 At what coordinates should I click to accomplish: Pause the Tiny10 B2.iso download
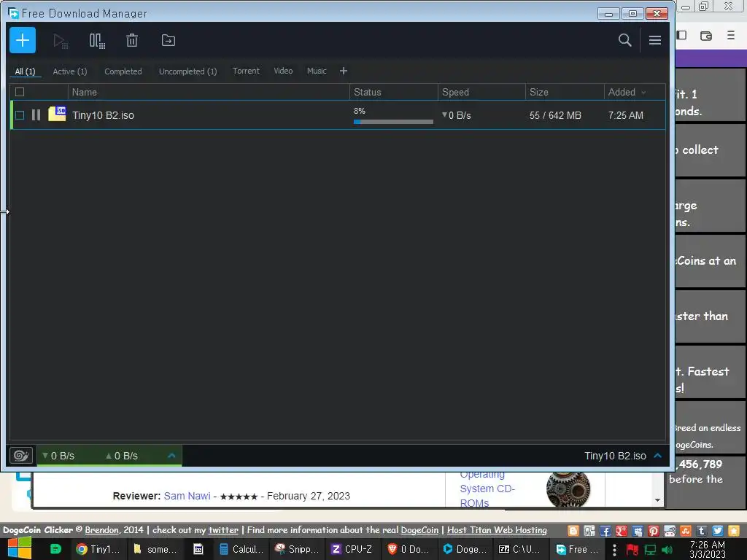click(36, 114)
